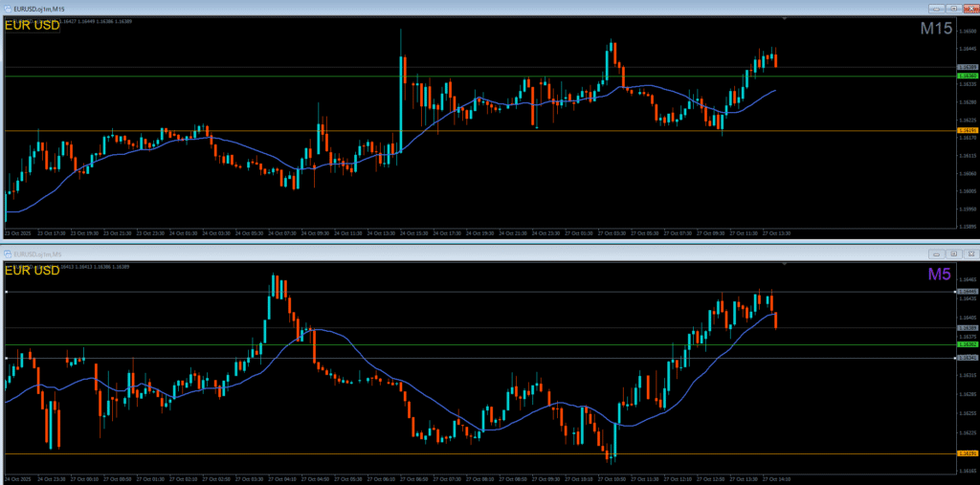This screenshot has width=980, height=485.
Task: Select green price level tag on M15 axis
Action: pyautogui.click(x=968, y=76)
